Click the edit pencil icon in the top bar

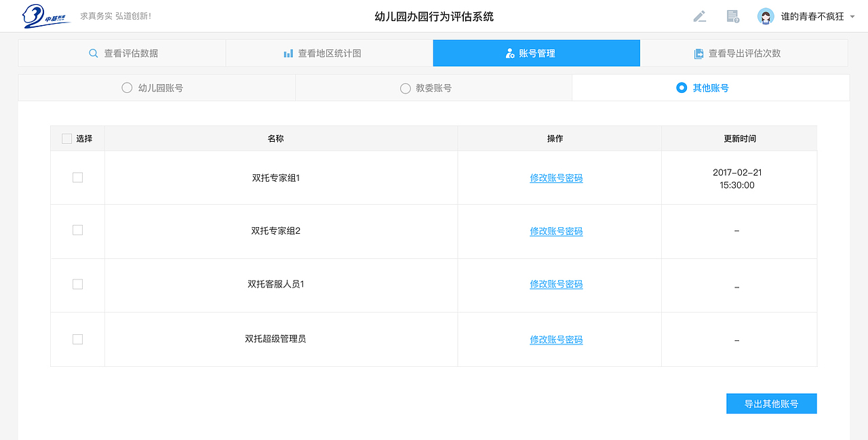coord(700,16)
